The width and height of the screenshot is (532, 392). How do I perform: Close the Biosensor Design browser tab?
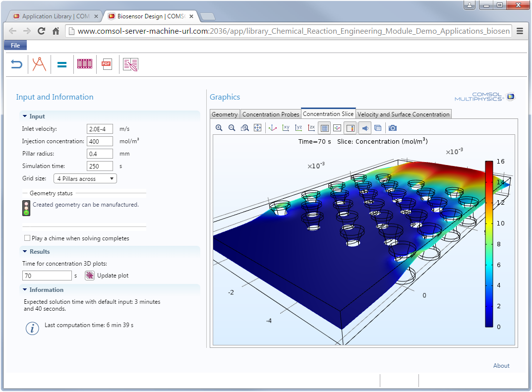(x=191, y=16)
